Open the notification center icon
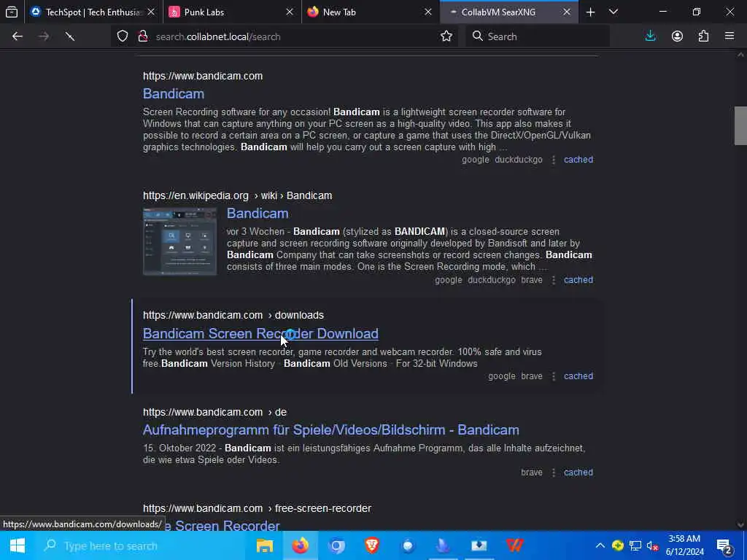Image resolution: width=747 pixels, height=560 pixels. 724,545
